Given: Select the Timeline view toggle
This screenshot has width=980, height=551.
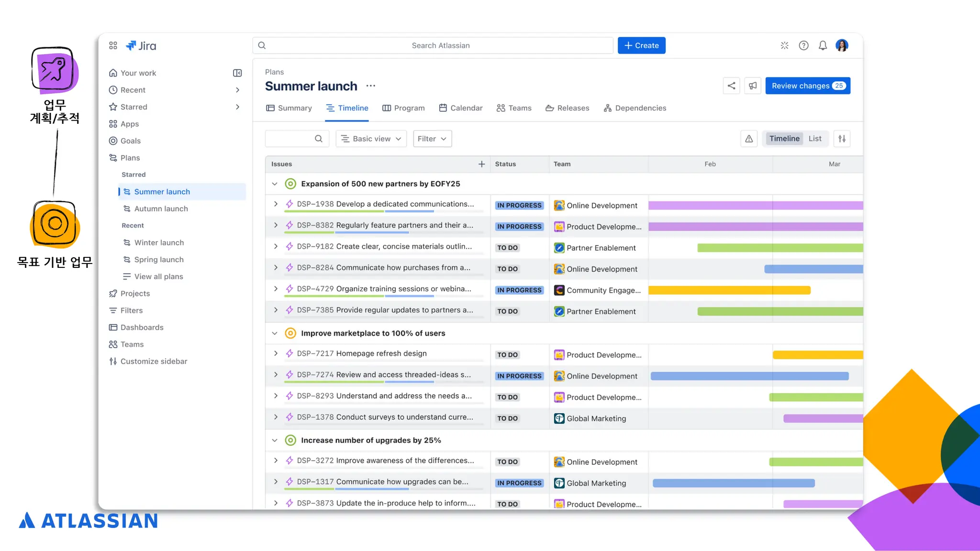Looking at the screenshot, I should pos(784,139).
